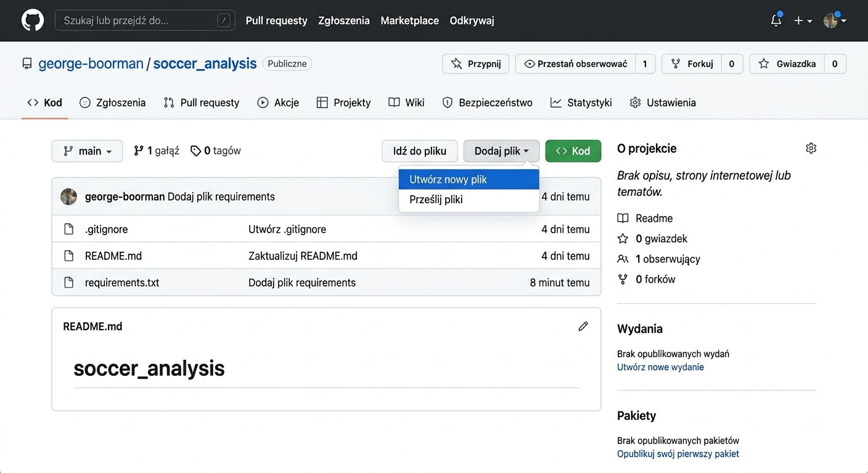Open the Utwórz nowe wydanie link

tap(660, 367)
